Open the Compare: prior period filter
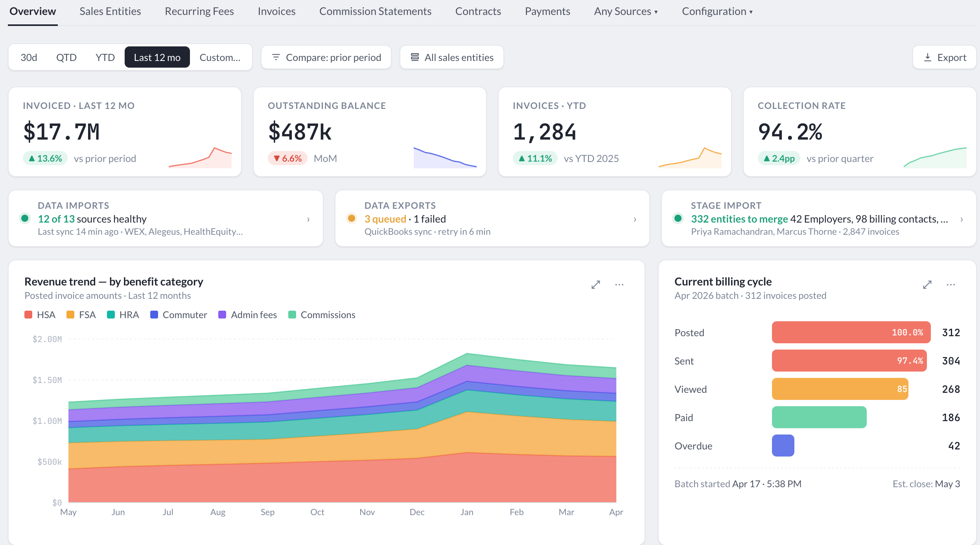Screen dimensions: 980x545 point(326,57)
